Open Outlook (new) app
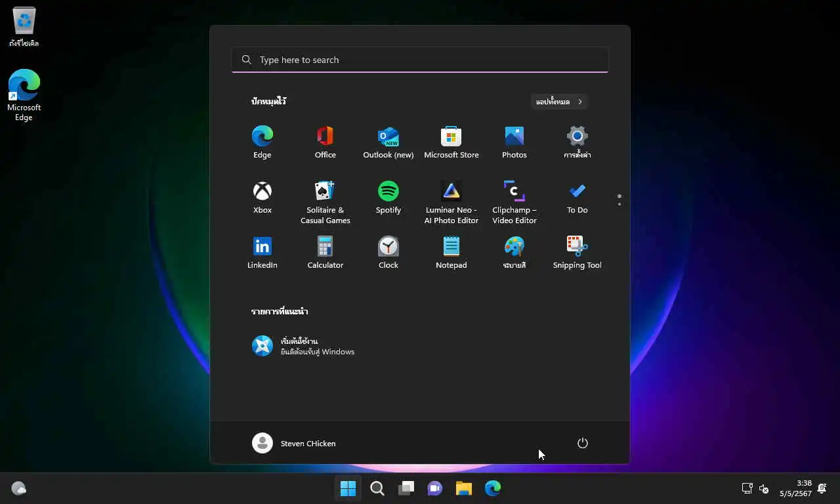 click(388, 142)
